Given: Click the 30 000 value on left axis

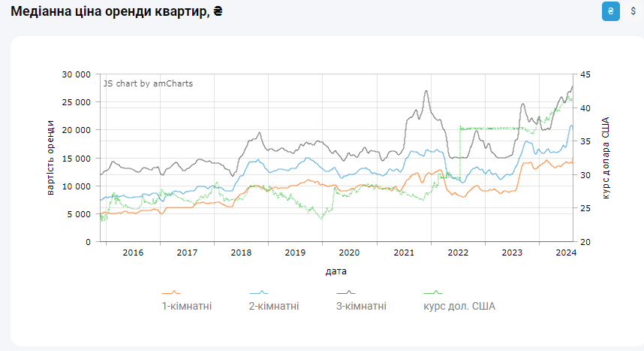Looking at the screenshot, I should coord(77,74).
